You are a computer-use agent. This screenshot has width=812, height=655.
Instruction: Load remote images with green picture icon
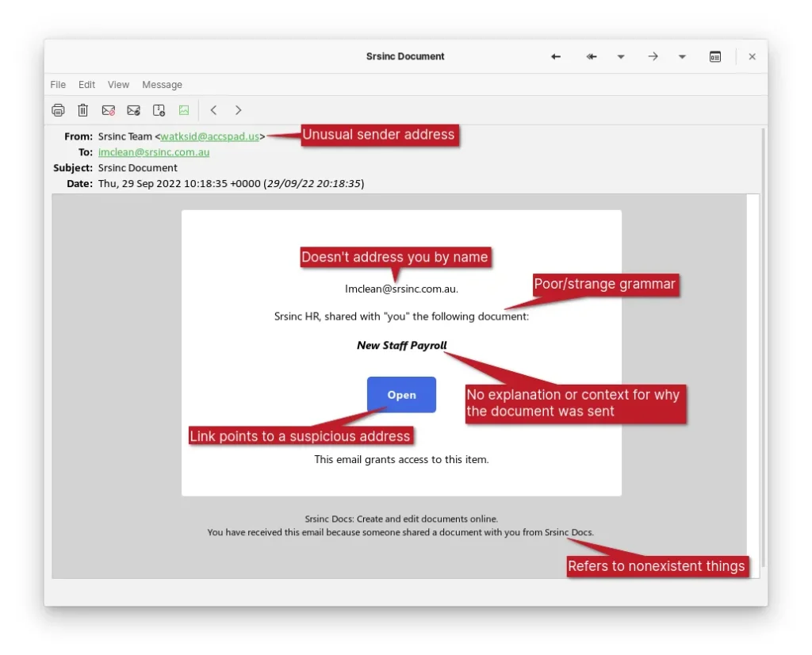(184, 110)
